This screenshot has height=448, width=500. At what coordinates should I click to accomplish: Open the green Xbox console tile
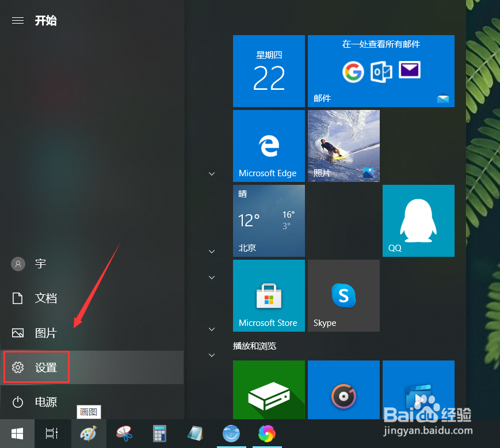point(269,390)
